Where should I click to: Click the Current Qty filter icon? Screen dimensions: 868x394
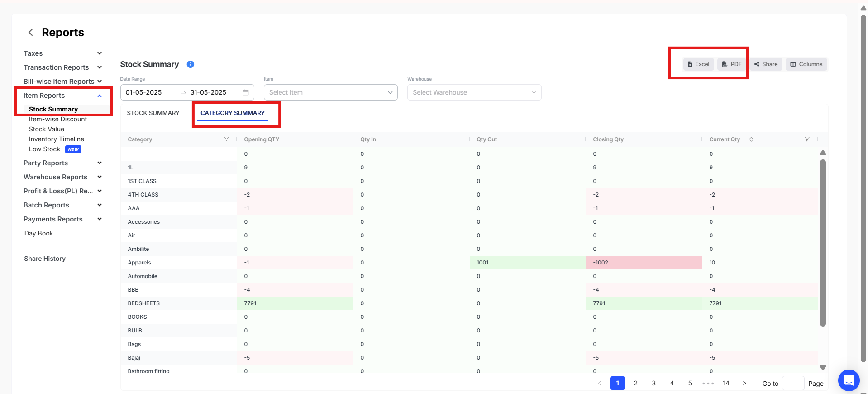click(807, 139)
